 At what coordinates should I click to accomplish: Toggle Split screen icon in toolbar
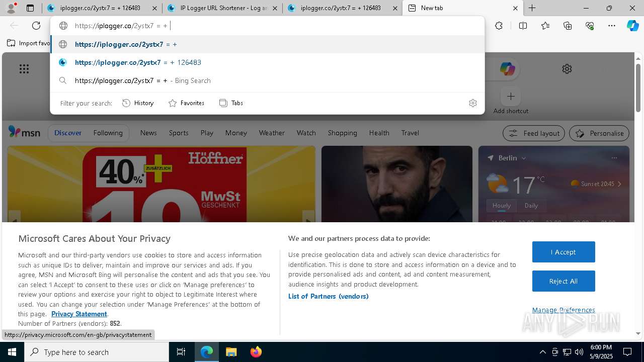(523, 26)
